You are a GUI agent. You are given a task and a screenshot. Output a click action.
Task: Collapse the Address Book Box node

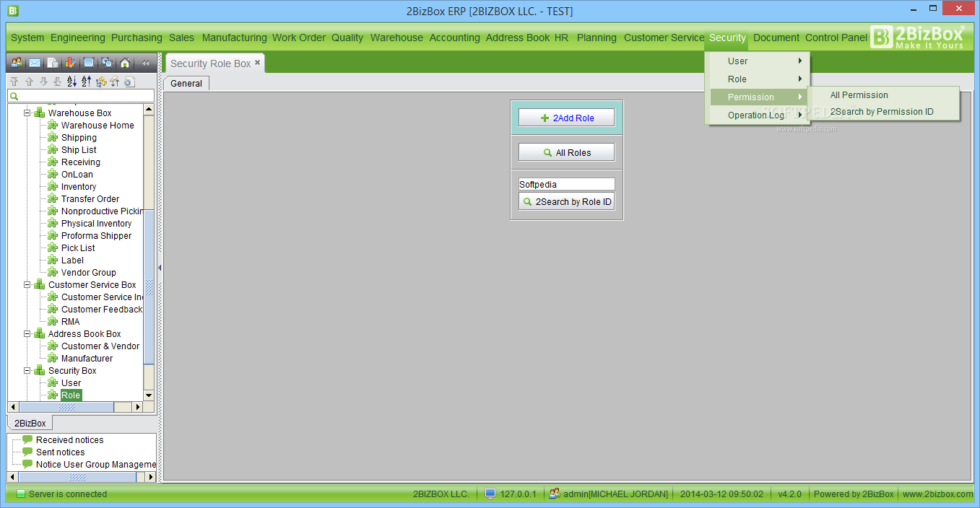pos(27,334)
